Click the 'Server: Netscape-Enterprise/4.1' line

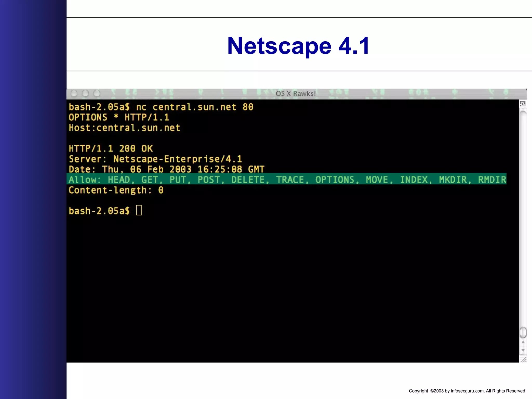155,159
